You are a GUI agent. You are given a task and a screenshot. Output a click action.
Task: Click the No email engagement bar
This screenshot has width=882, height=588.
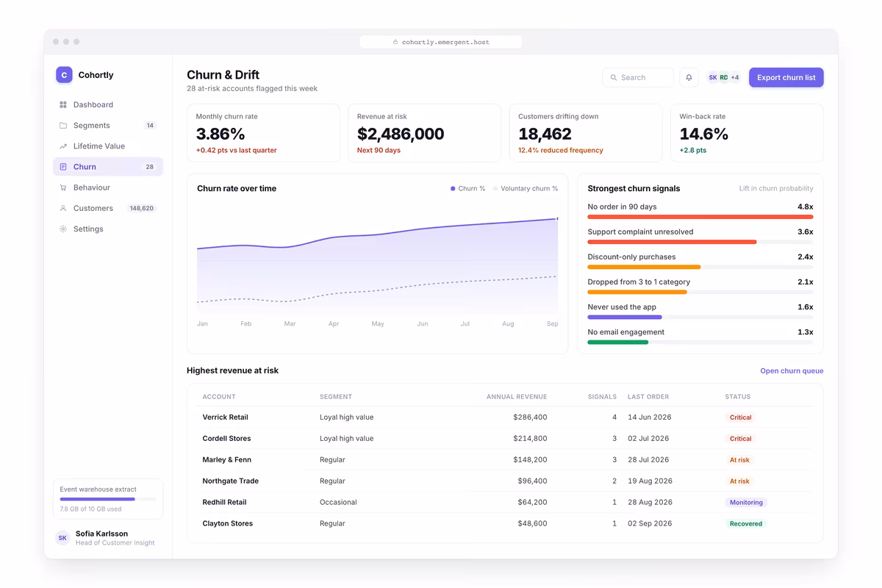[700, 342]
